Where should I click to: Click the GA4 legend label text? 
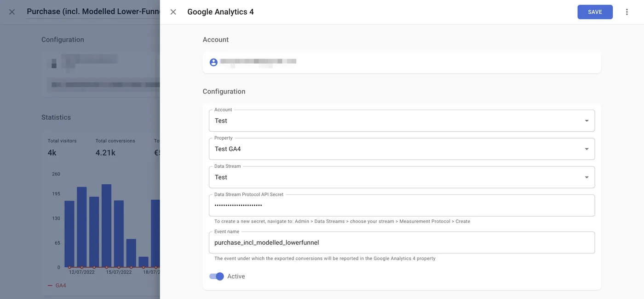[60, 284]
